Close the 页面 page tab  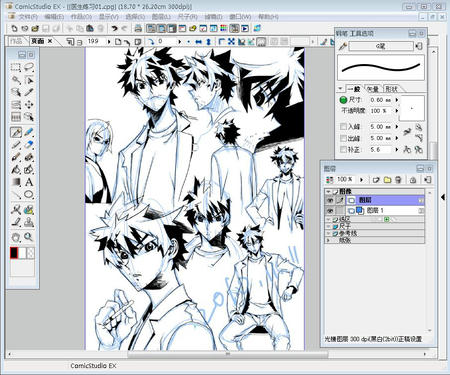[50, 41]
